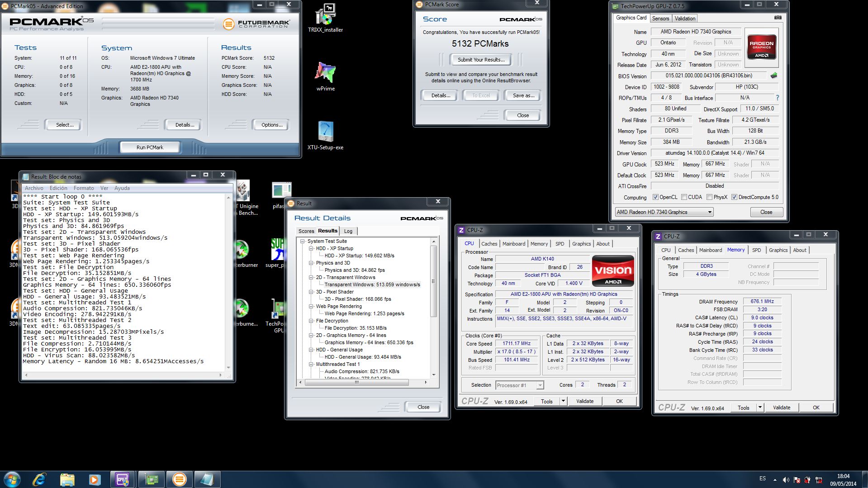Show hidden system tray icons

(775, 479)
